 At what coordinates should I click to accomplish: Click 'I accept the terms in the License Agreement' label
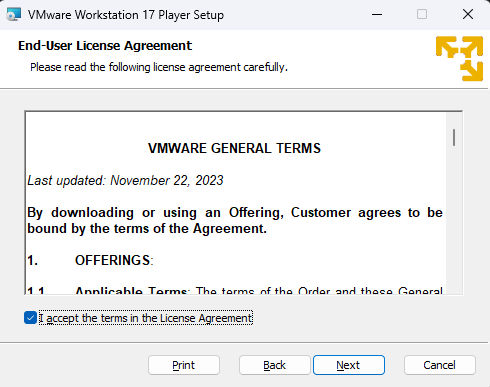[x=146, y=318]
